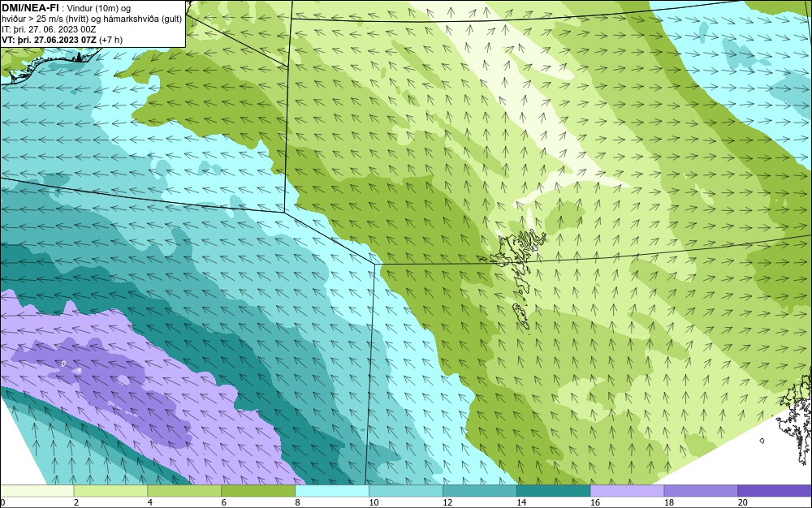The height and width of the screenshot is (508, 812).
Task: Click the green 4–6 m/s legend swatch
Action: coord(184,490)
